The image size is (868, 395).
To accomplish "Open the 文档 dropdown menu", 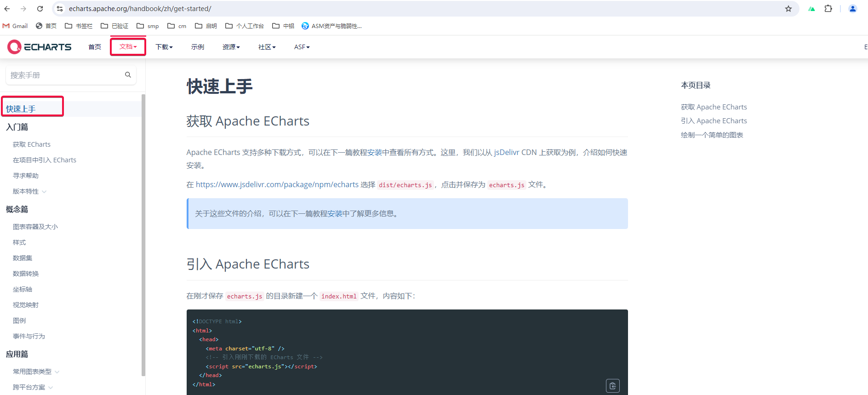I will [x=128, y=47].
